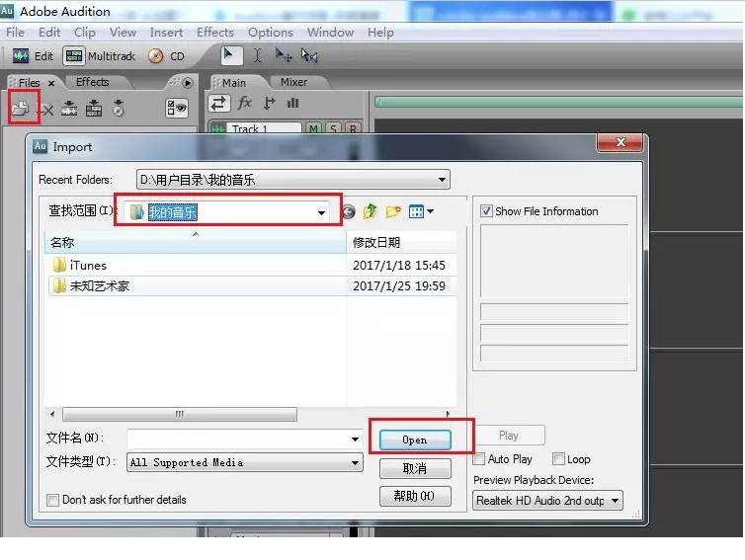Expand the Recent Folders dropdown
Screen dimensions: 745x560
tap(442, 180)
